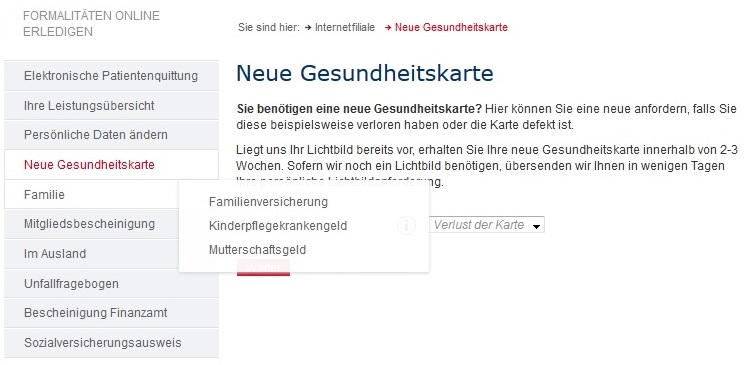Open Mitgliedsbescheinigung in the sidebar
The width and height of the screenshot is (755, 365).
coord(91,224)
